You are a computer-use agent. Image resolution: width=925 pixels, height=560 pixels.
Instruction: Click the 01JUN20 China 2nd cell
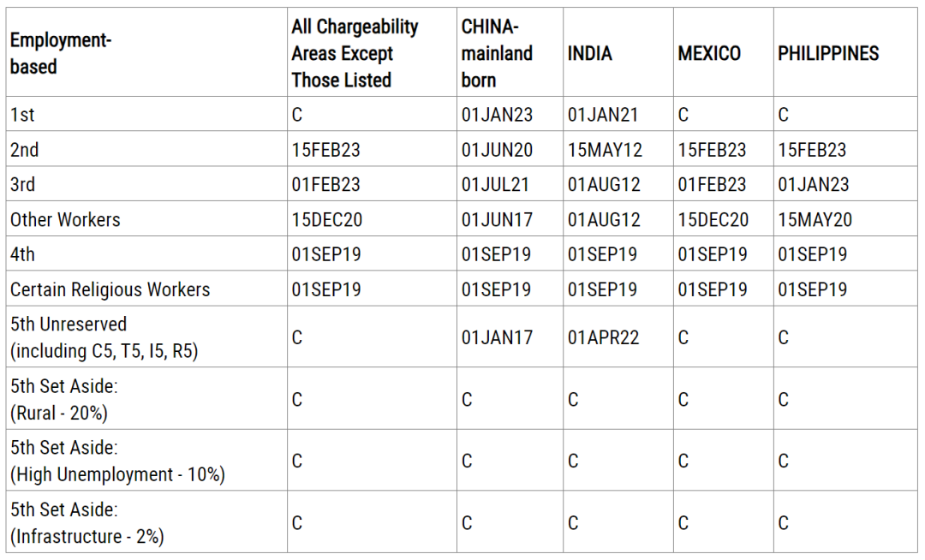coord(497,150)
